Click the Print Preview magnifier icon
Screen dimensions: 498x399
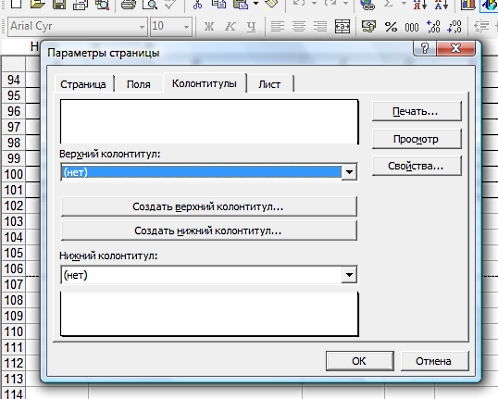150,4
